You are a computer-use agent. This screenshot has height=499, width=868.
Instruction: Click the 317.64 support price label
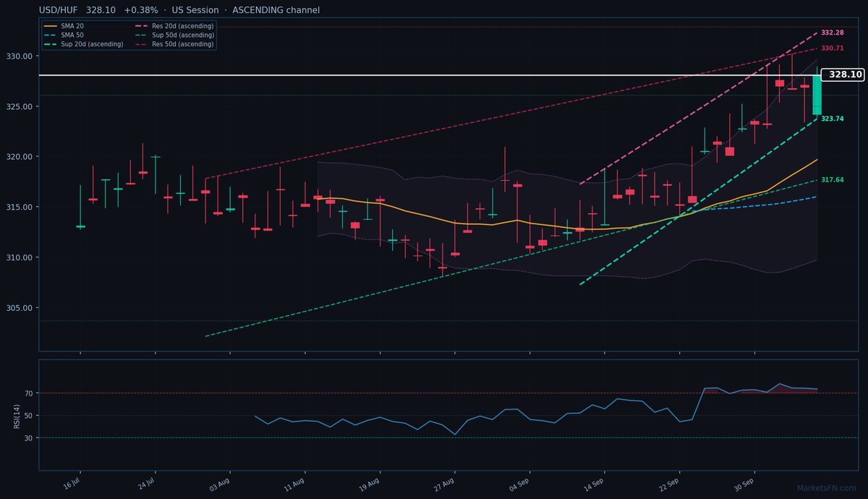[833, 179]
